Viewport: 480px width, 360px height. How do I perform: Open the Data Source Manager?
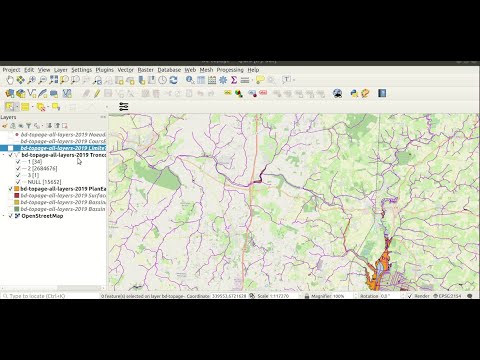[x=10, y=94]
